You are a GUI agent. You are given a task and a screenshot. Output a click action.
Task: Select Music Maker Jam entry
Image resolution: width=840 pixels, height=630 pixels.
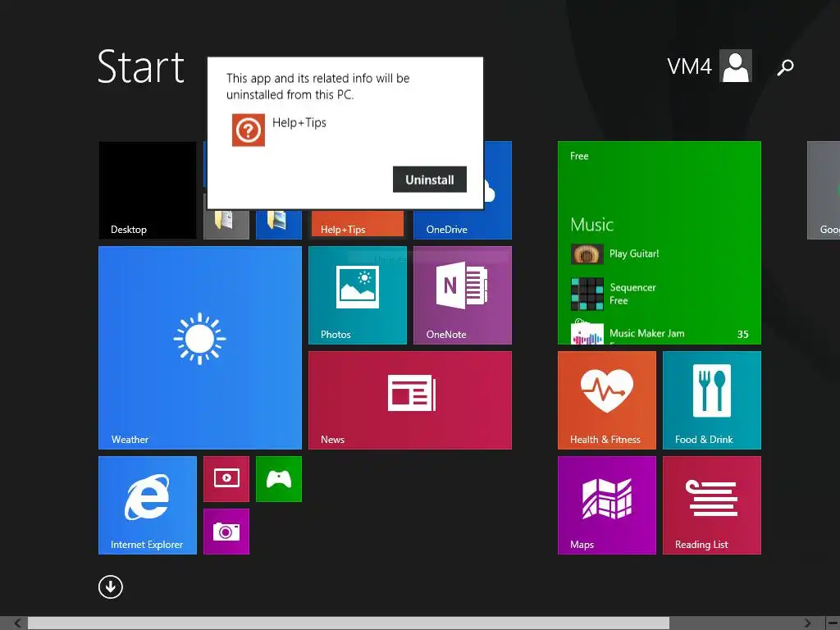tap(628, 334)
